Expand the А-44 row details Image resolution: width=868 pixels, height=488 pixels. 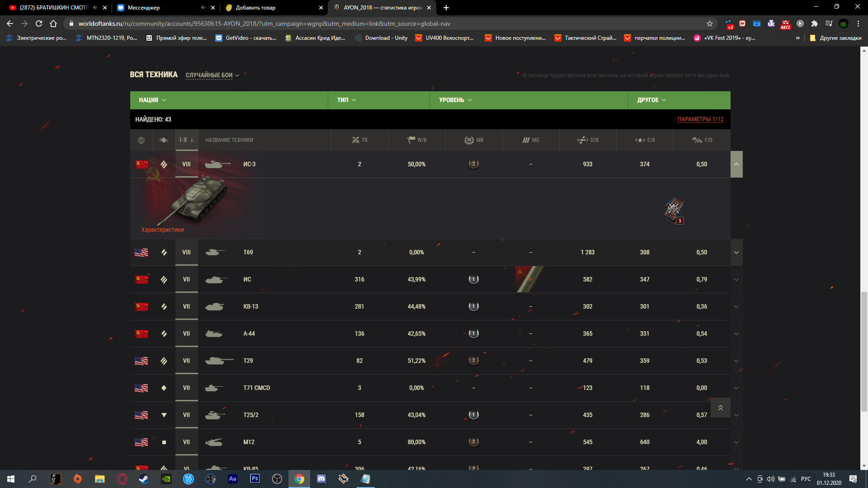pyautogui.click(x=736, y=334)
